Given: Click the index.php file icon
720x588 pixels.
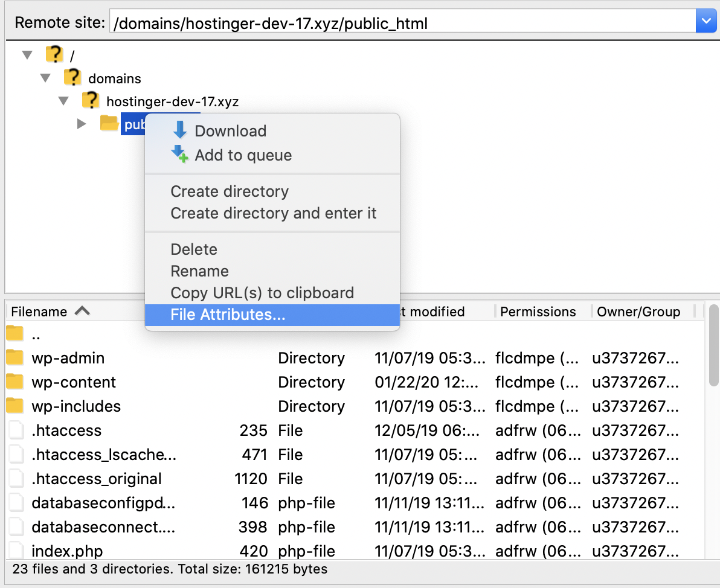Looking at the screenshot, I should [x=15, y=551].
